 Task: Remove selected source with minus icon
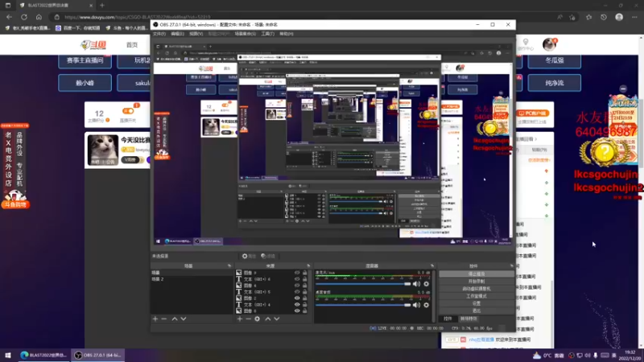click(x=248, y=319)
